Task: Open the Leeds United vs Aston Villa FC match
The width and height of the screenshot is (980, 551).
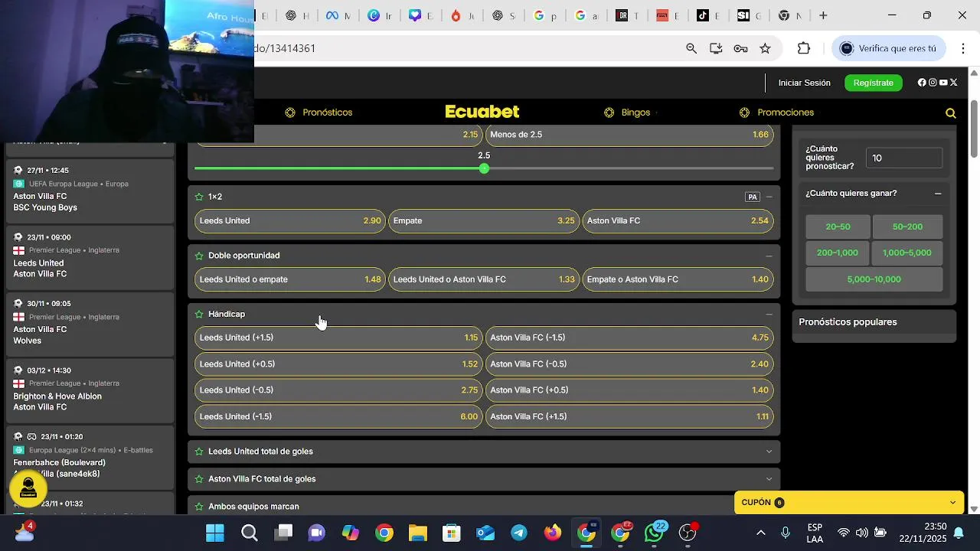Action: 90,256
